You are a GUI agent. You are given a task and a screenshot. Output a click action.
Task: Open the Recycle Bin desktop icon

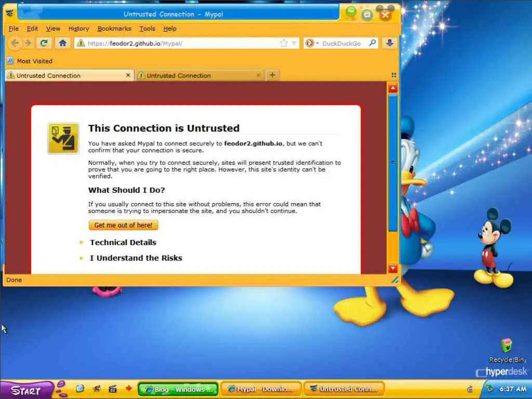pyautogui.click(x=507, y=351)
